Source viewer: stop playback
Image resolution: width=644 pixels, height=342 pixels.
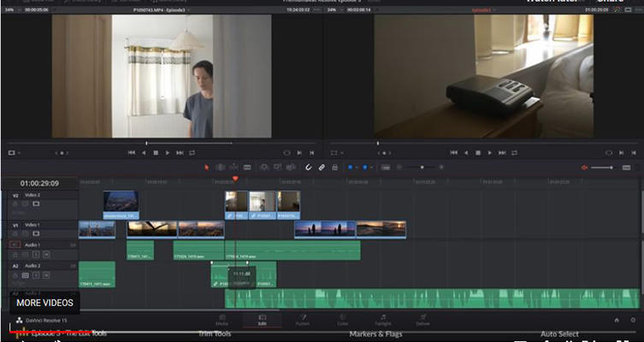[x=156, y=153]
